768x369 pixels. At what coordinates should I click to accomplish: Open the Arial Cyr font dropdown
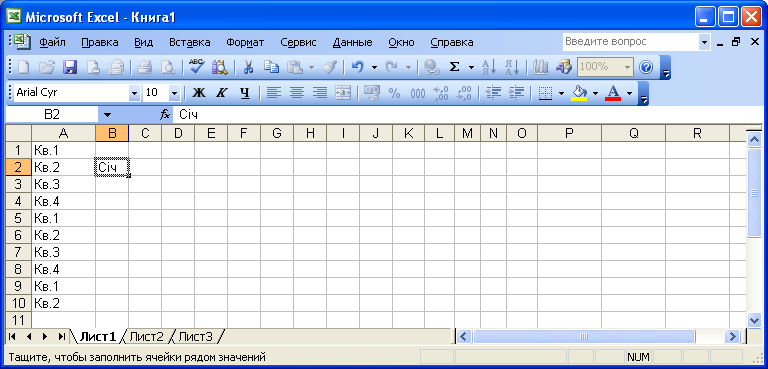tap(134, 93)
